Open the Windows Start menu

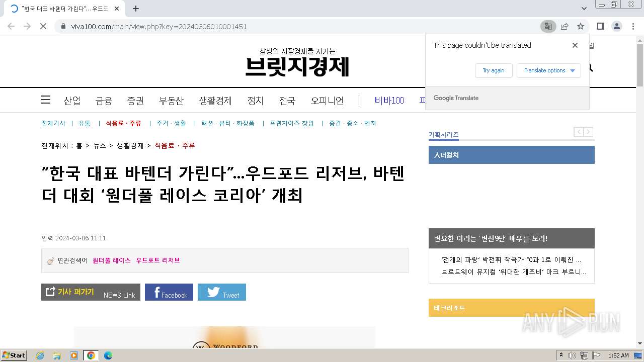tap(14, 355)
